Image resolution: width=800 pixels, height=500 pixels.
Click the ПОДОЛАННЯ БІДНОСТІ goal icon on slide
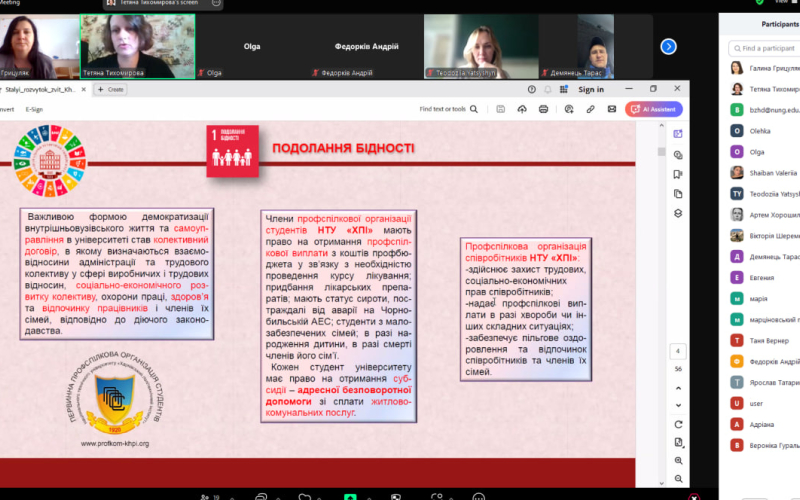tap(233, 151)
